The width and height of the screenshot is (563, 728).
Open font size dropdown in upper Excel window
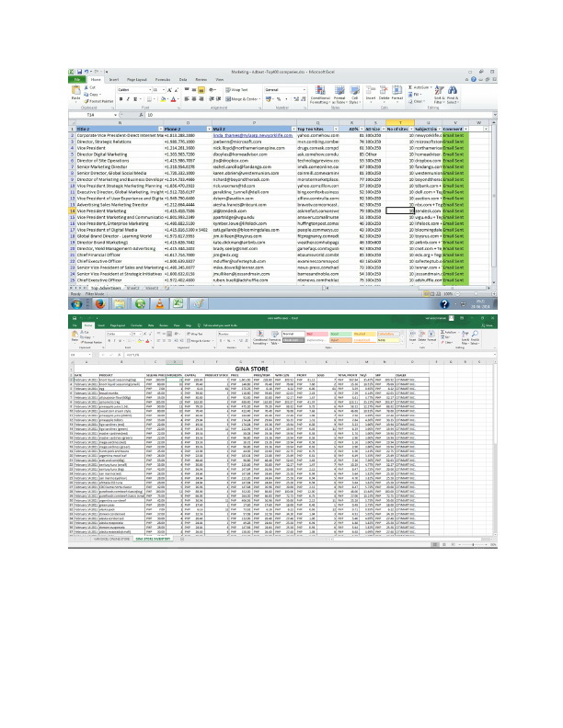[164, 90]
